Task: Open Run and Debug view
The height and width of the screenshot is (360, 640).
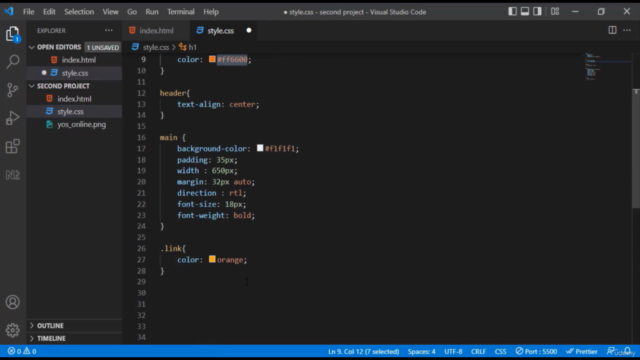Action: pyautogui.click(x=13, y=118)
